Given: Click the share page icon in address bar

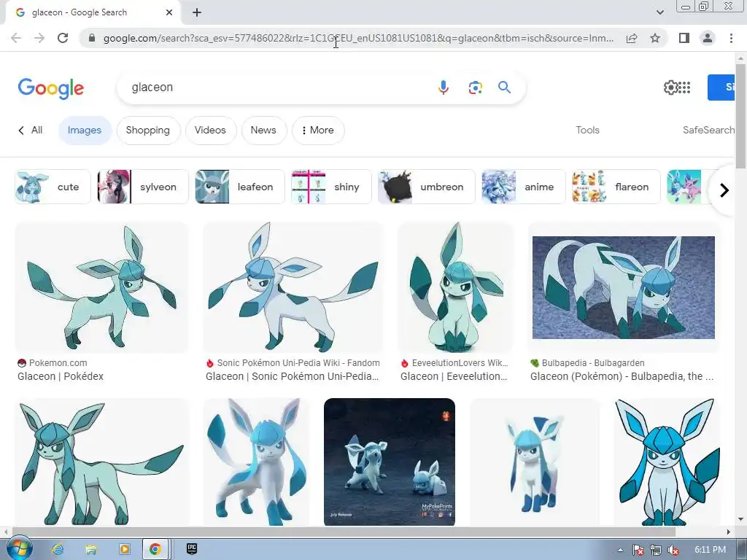Looking at the screenshot, I should pyautogui.click(x=632, y=38).
